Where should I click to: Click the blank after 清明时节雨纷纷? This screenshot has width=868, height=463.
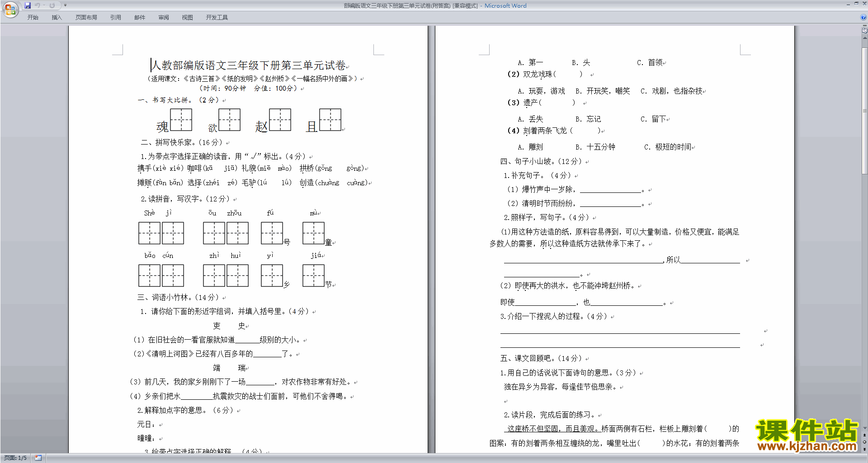click(x=611, y=203)
